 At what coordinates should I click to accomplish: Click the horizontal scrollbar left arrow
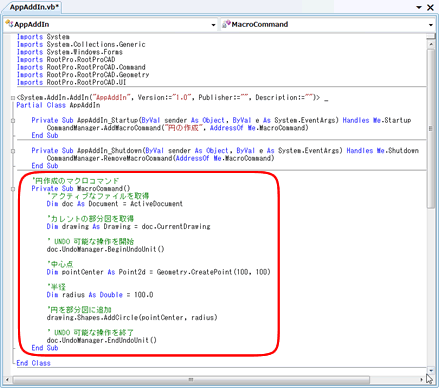coord(7,380)
